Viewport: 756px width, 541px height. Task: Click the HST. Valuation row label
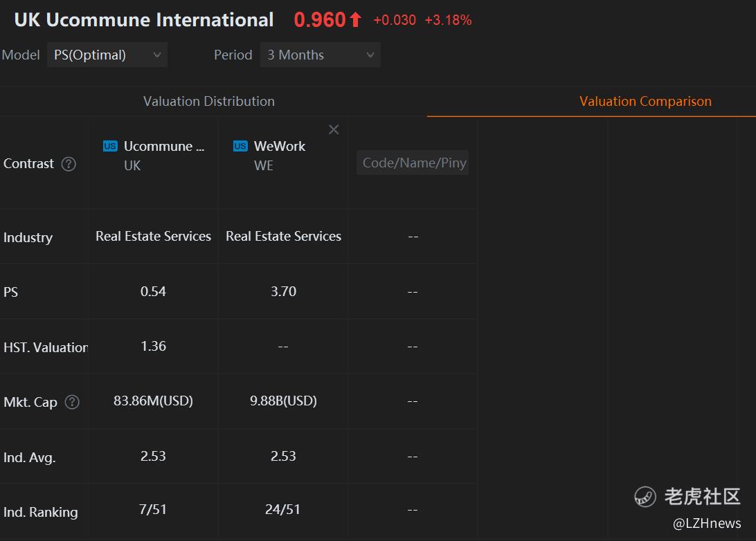[45, 347]
